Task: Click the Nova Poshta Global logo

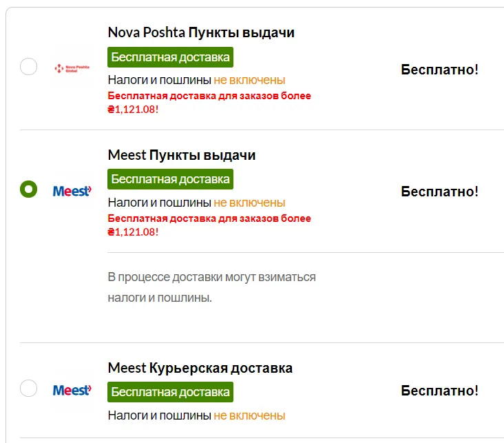Action: pos(72,68)
